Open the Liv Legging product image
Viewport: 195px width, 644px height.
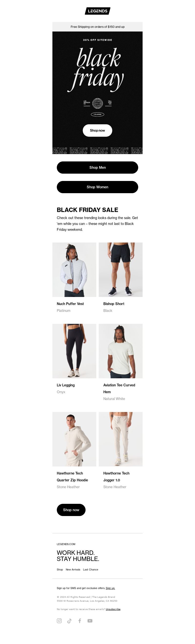click(74, 351)
